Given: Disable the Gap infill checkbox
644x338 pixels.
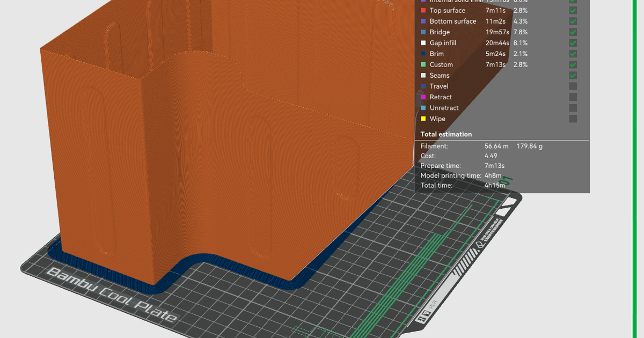Looking at the screenshot, I should point(573,43).
